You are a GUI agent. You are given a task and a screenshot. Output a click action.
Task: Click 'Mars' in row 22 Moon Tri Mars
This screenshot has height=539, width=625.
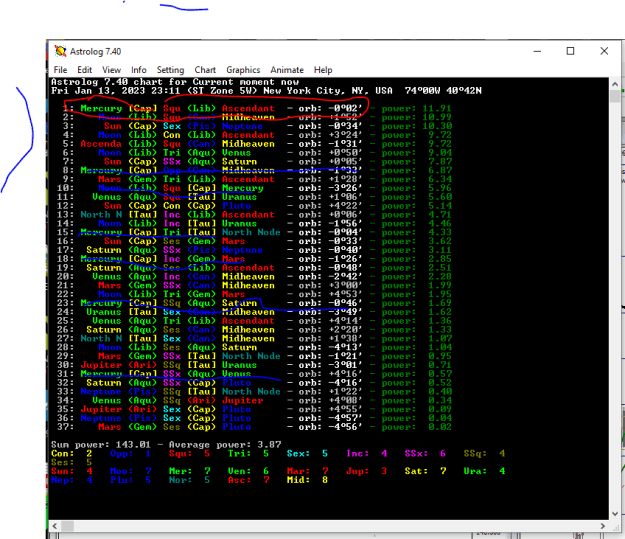point(233,294)
